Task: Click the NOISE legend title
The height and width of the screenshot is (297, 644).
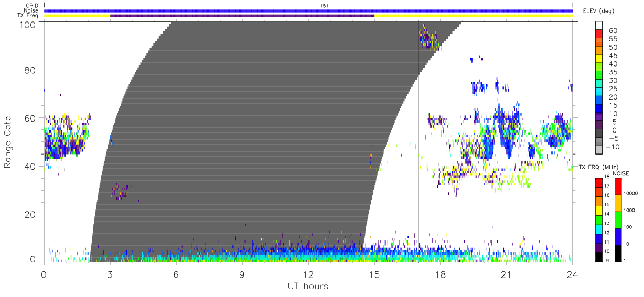Action: (x=620, y=173)
